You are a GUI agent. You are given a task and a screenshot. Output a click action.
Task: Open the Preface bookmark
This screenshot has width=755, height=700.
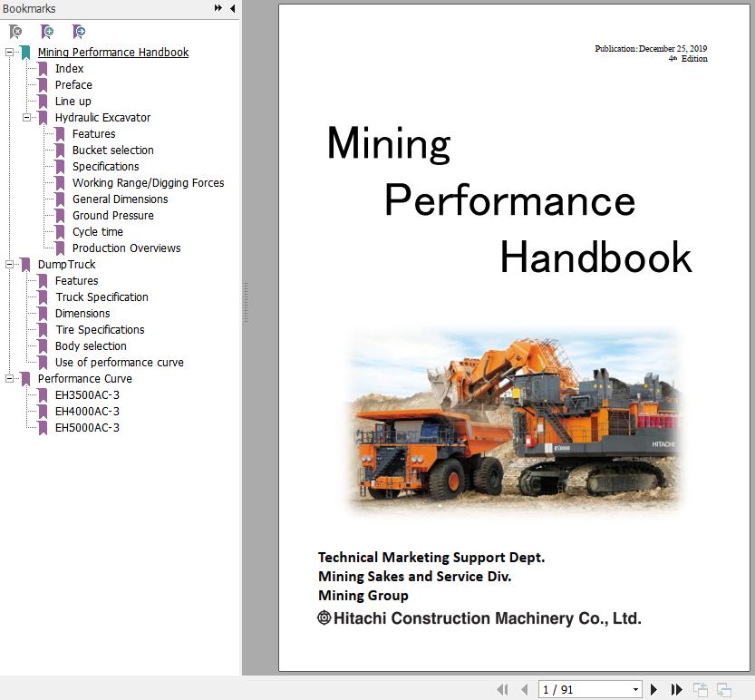click(73, 85)
